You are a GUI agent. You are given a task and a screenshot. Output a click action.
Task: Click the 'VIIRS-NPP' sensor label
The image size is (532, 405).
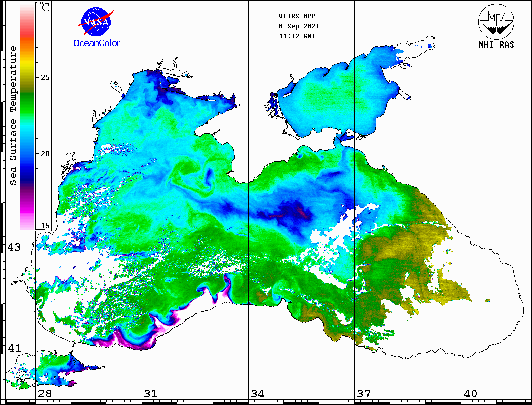tap(297, 16)
